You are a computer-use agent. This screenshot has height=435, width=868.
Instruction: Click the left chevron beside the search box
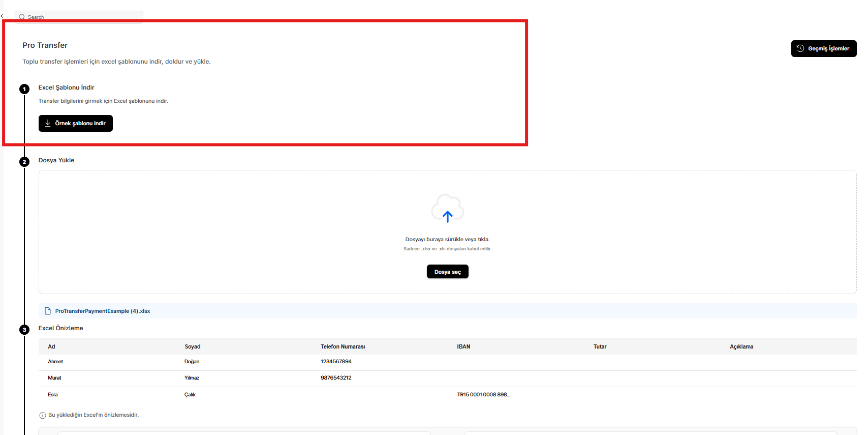pyautogui.click(x=2, y=16)
